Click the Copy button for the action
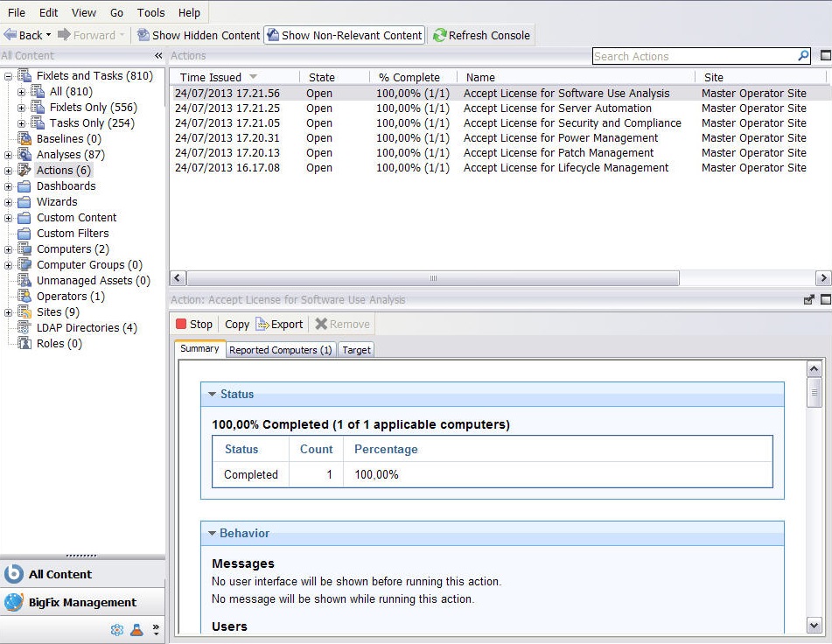The width and height of the screenshot is (832, 644). (x=235, y=324)
